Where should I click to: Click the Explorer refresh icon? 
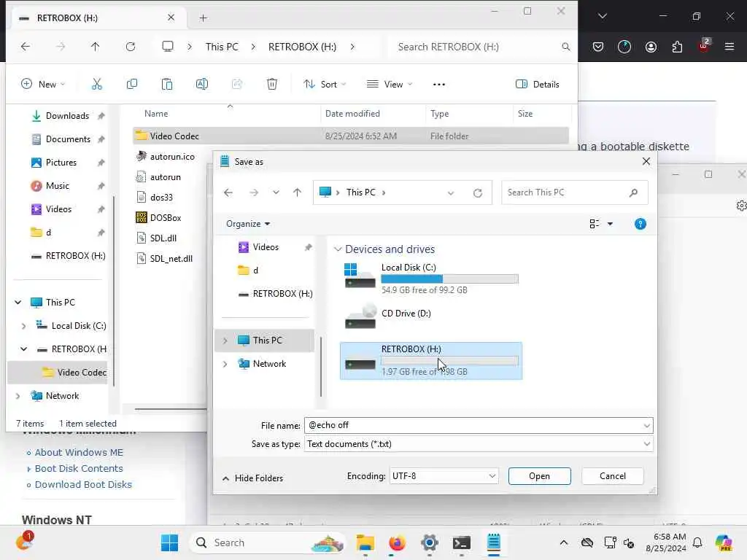(131, 47)
